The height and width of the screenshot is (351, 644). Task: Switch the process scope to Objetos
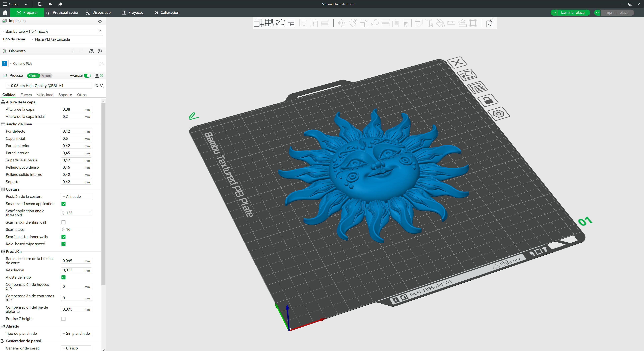pos(46,76)
